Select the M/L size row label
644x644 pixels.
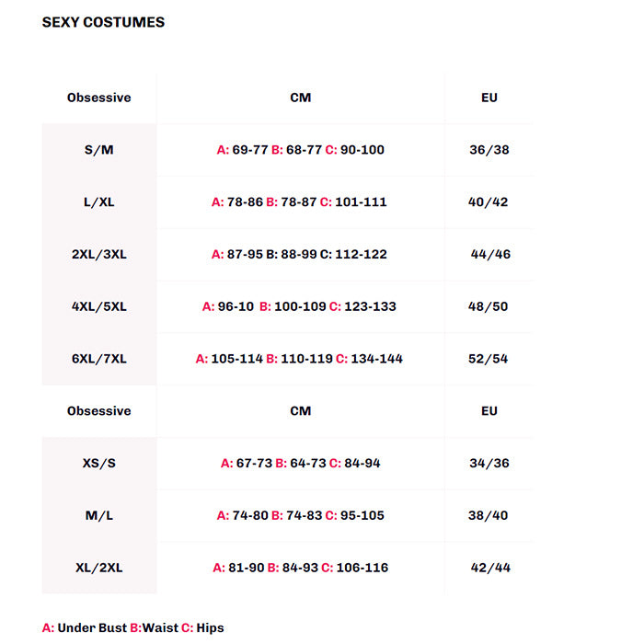[x=98, y=516]
